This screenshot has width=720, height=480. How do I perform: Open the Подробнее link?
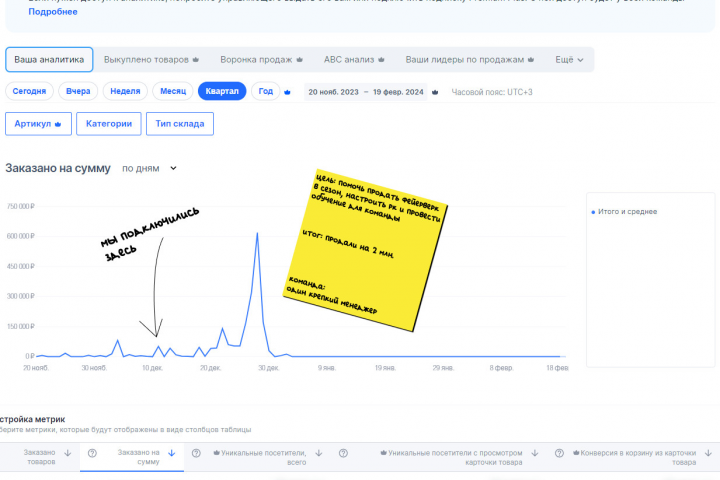coord(53,12)
